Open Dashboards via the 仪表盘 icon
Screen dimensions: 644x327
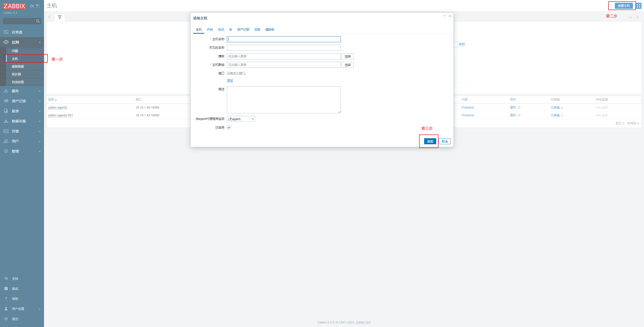(x=6, y=32)
